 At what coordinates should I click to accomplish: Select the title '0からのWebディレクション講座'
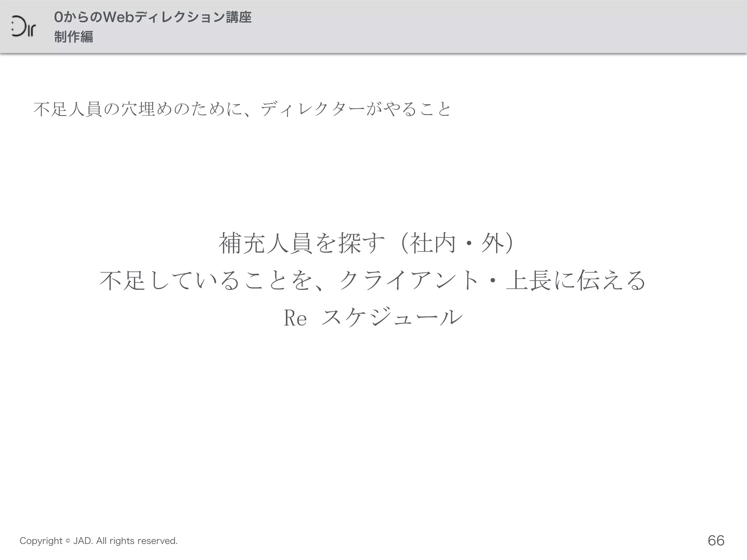[153, 17]
